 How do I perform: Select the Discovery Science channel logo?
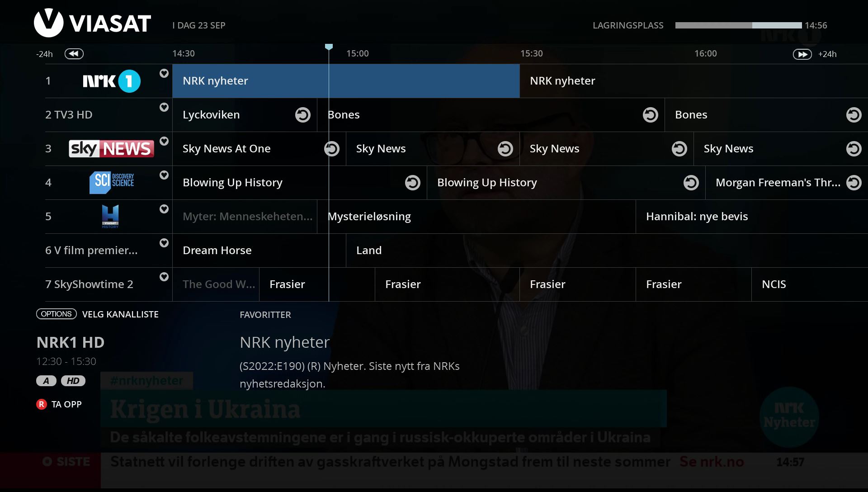(x=111, y=183)
